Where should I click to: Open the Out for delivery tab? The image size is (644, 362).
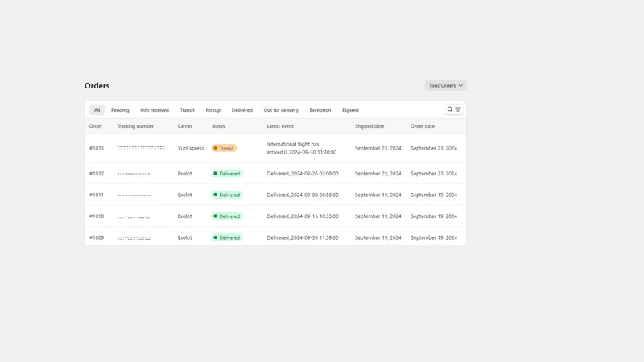(x=281, y=110)
